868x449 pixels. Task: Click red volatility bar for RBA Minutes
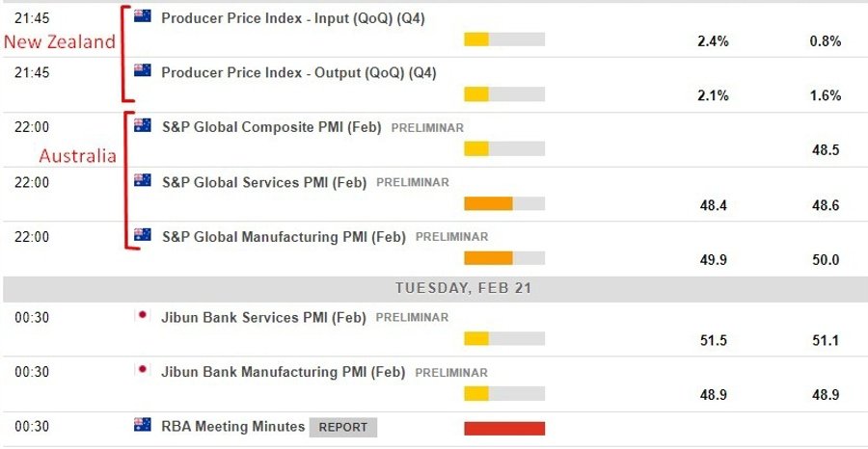click(x=504, y=429)
